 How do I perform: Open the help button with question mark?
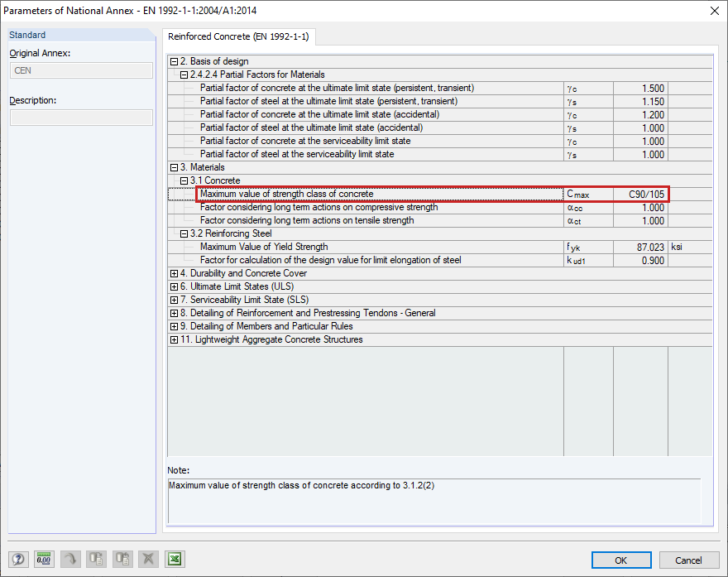point(18,559)
